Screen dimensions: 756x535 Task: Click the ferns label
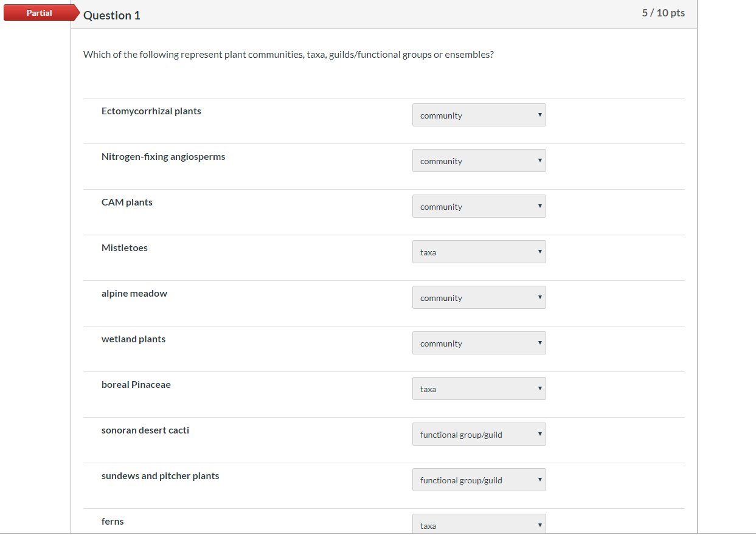pyautogui.click(x=113, y=522)
